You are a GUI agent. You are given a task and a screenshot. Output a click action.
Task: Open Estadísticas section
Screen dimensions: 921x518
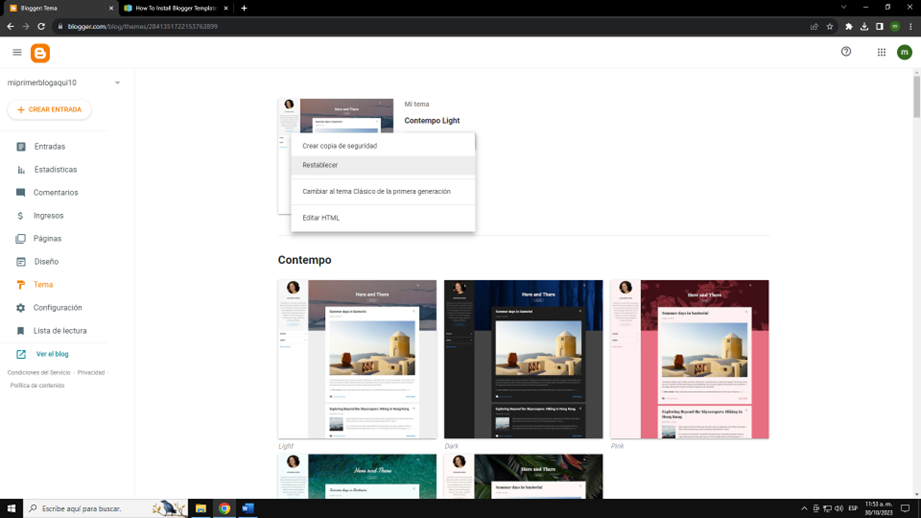[x=54, y=170]
